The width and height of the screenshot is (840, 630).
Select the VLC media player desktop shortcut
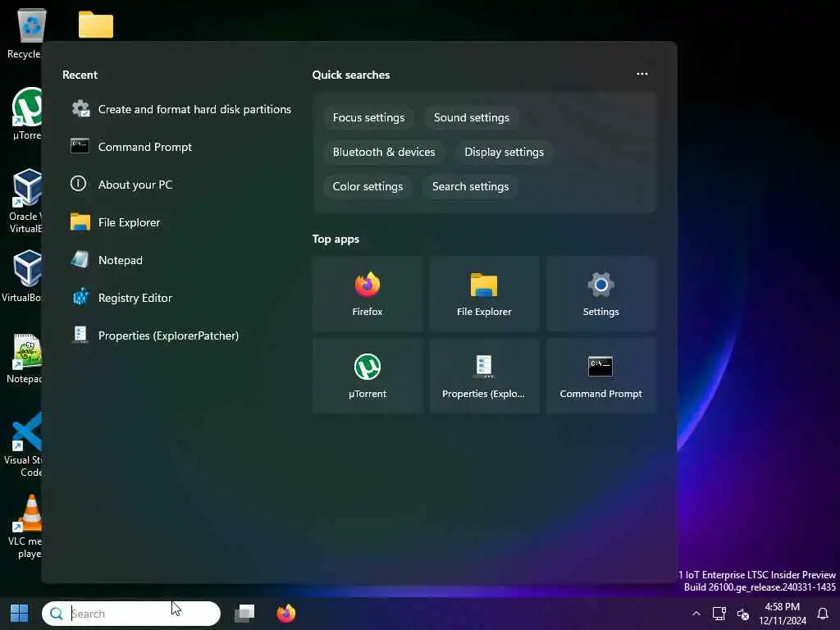[x=25, y=526]
